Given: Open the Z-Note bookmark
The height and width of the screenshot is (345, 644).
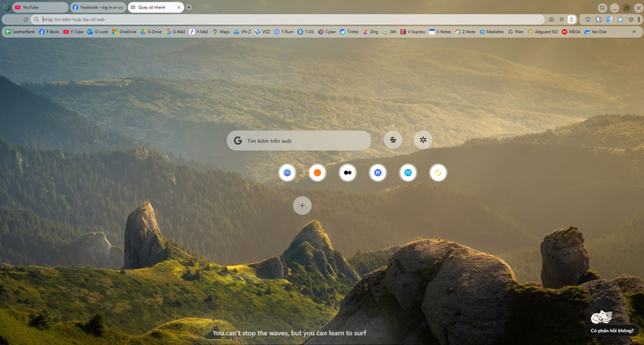Looking at the screenshot, I should click(465, 32).
